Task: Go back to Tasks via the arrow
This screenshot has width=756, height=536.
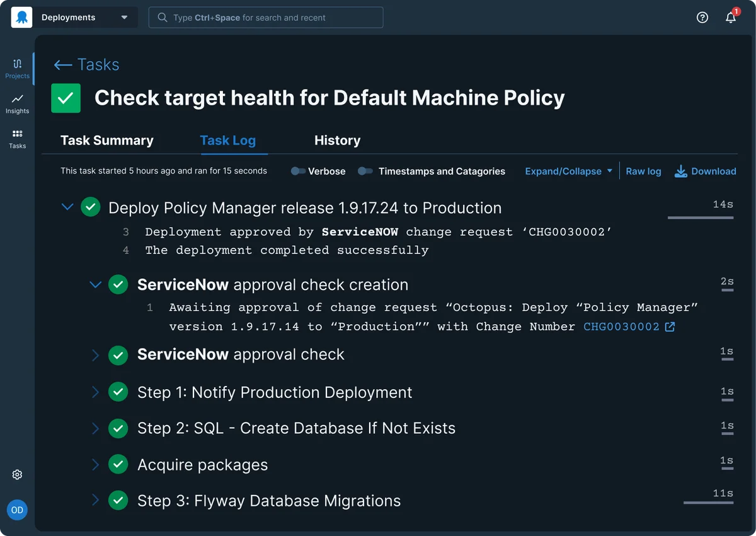Action: pos(86,64)
